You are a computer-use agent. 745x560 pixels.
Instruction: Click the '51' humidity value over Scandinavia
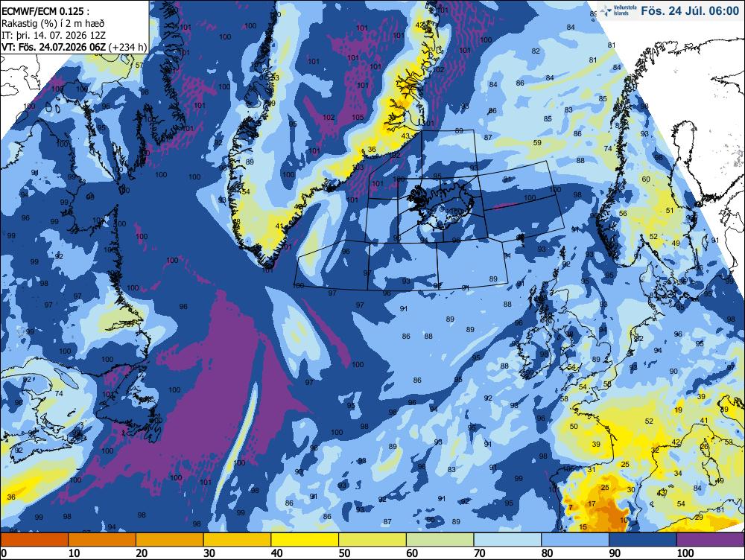tap(670, 211)
